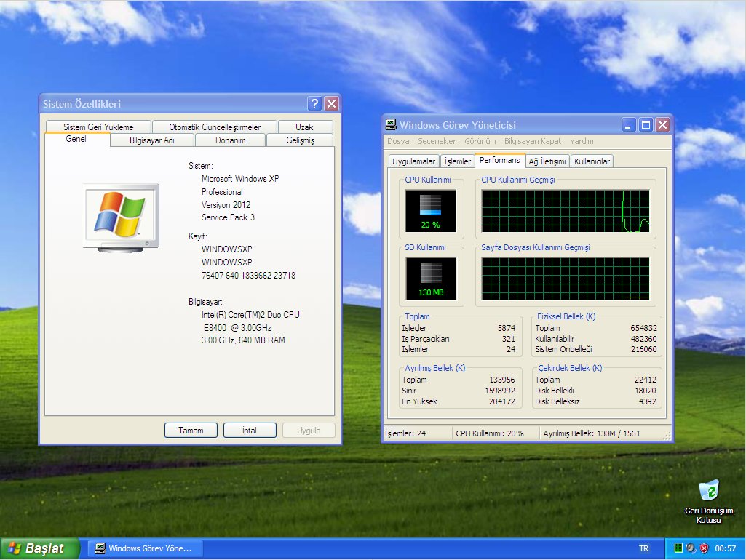Image resolution: width=746 pixels, height=560 pixels.
Task: Select the Performans tab
Action: (x=499, y=160)
